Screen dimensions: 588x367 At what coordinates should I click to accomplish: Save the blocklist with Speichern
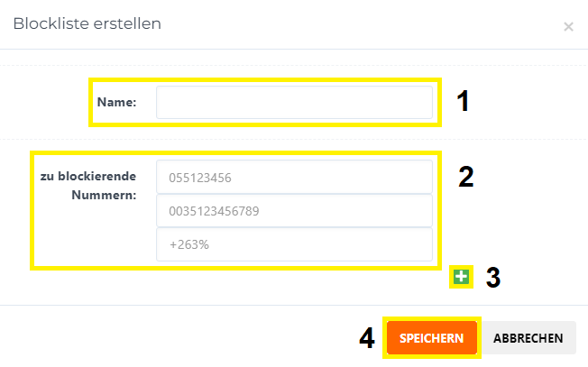click(x=432, y=338)
